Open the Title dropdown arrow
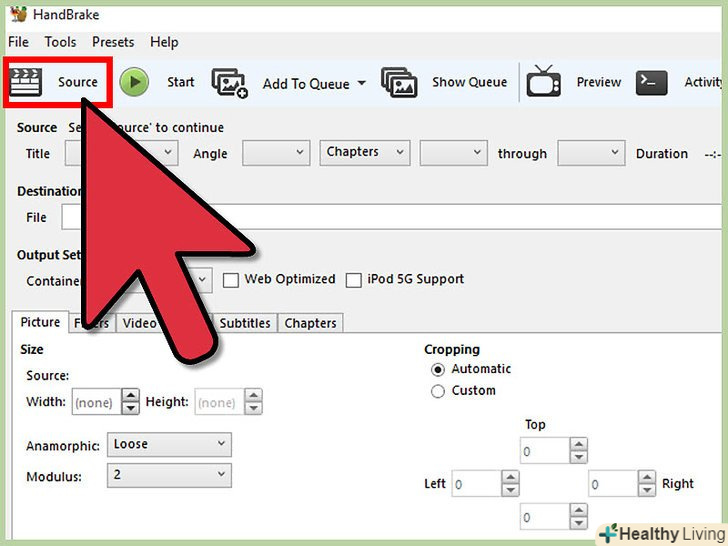 coord(168,152)
